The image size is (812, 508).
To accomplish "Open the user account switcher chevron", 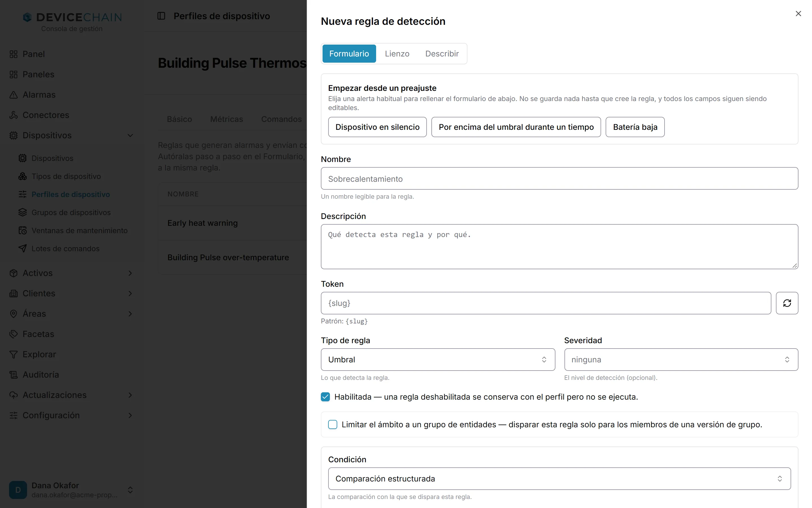I will (x=130, y=490).
